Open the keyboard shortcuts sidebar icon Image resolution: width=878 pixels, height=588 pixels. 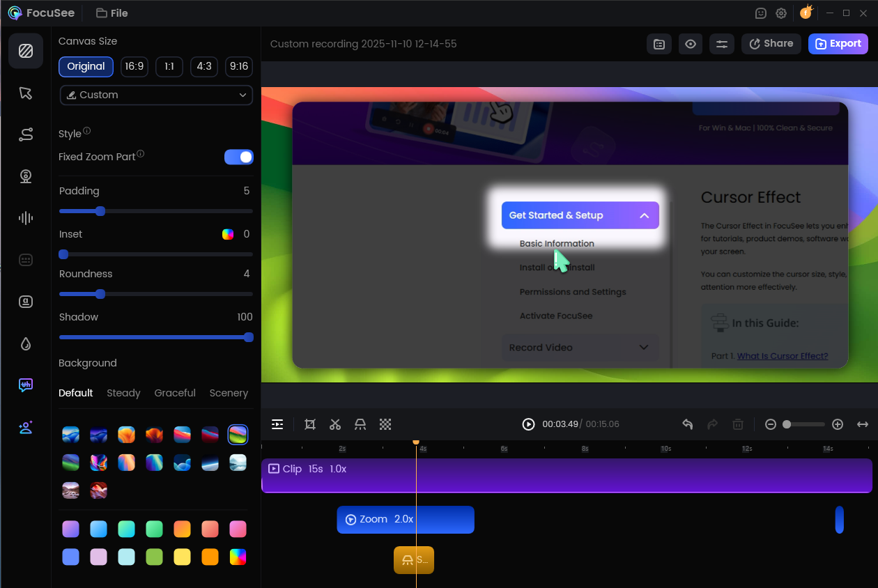tap(26, 260)
